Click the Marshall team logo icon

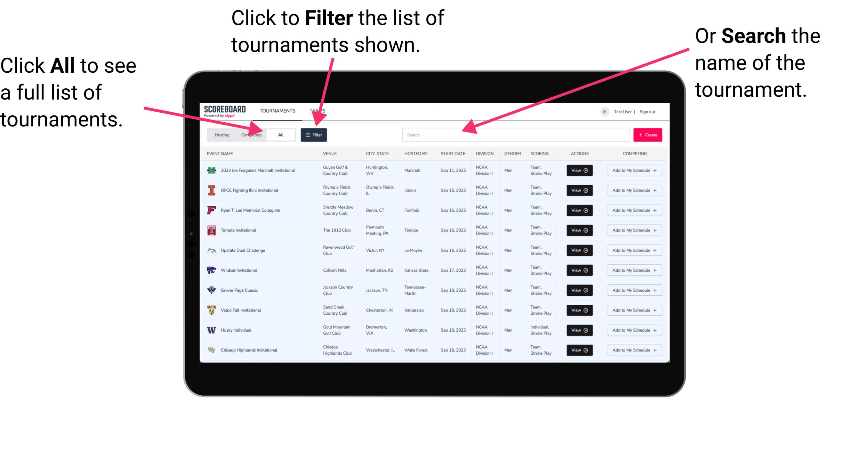pyautogui.click(x=211, y=170)
